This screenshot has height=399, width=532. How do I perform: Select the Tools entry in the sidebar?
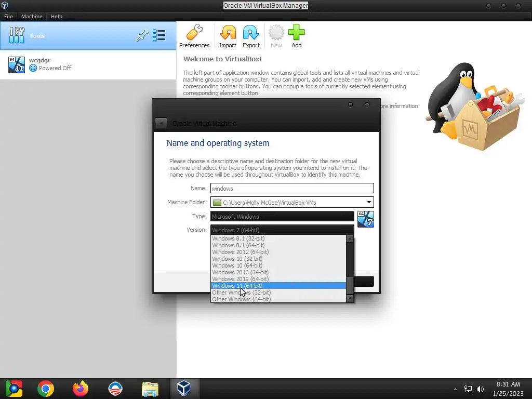coord(88,36)
